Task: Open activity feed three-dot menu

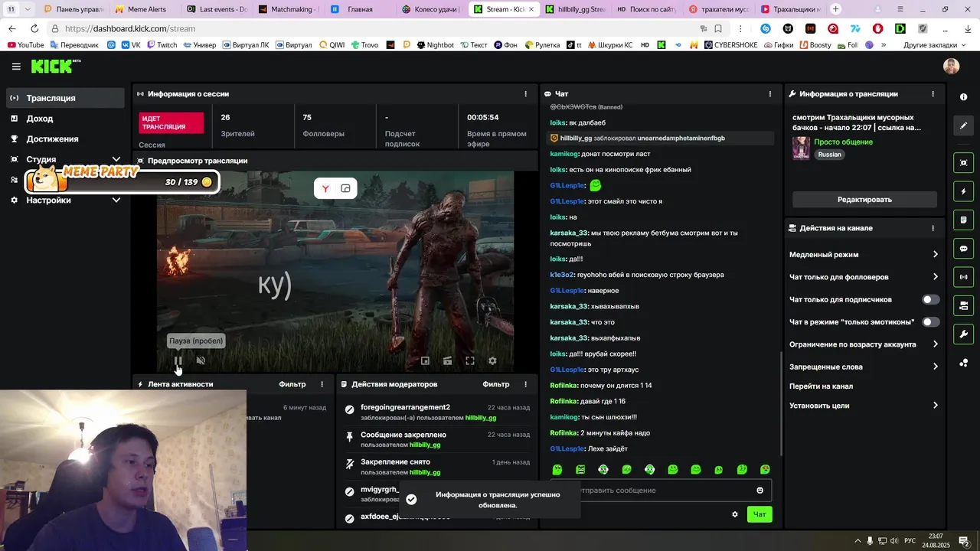Action: [322, 384]
